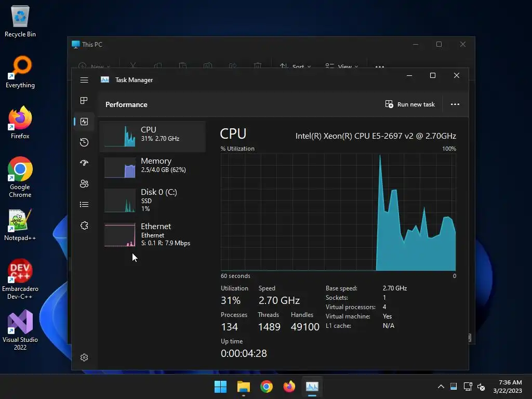Select the CPU performance item
The width and height of the screenshot is (532, 399).
153,137
